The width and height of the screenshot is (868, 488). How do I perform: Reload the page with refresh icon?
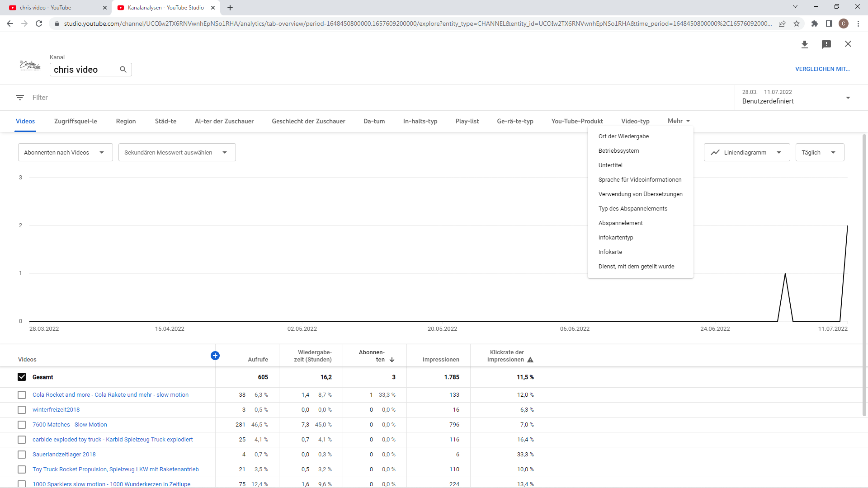(x=39, y=23)
